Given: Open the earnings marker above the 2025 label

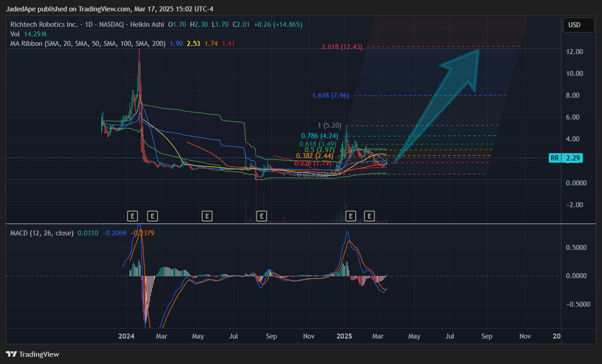Looking at the screenshot, I should 351,216.
